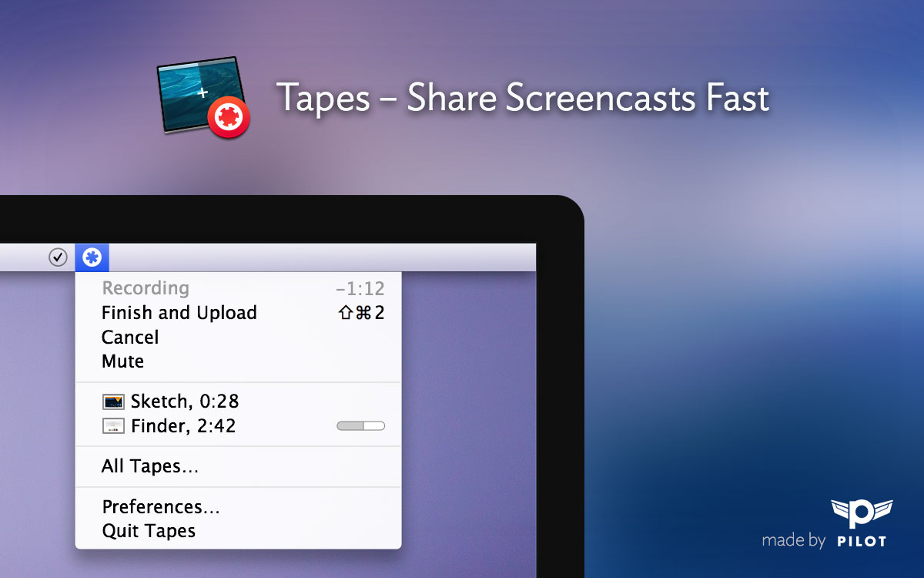Click the grayed Recording status label
924x578 pixels.
tap(146, 288)
